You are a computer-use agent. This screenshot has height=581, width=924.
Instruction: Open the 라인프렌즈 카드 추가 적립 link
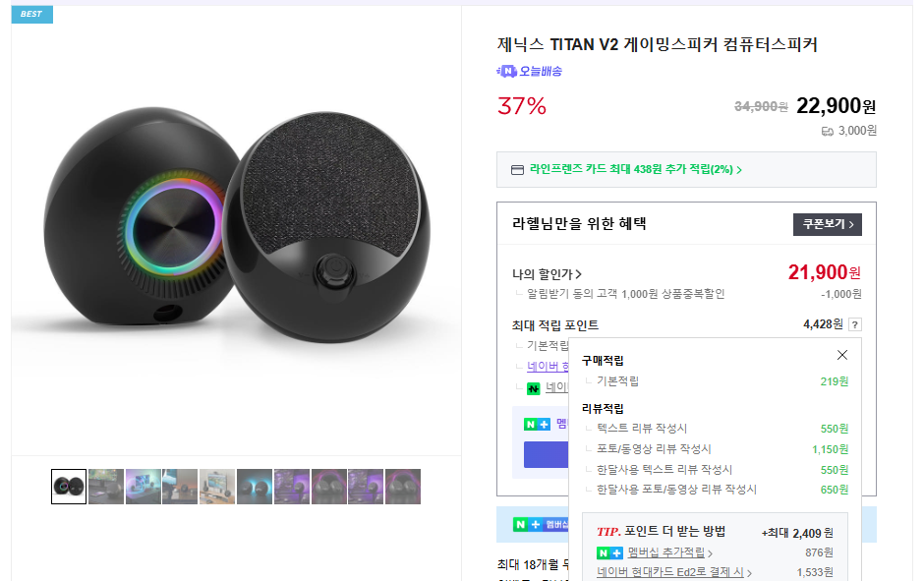point(635,169)
